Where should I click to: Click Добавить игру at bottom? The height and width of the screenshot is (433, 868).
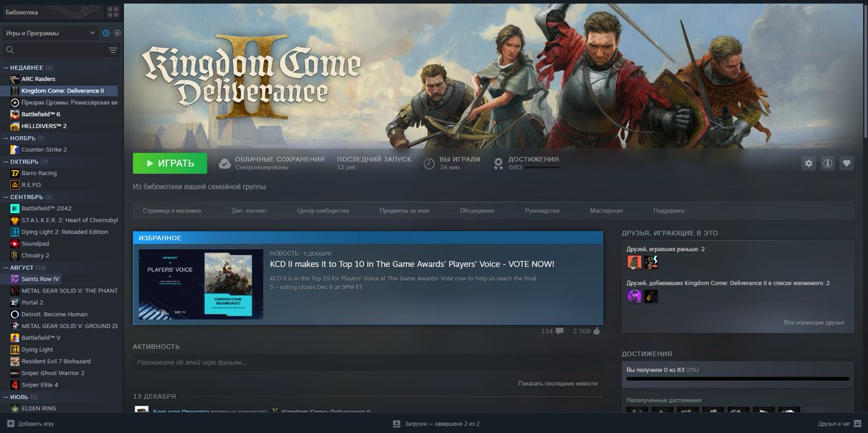(x=30, y=424)
